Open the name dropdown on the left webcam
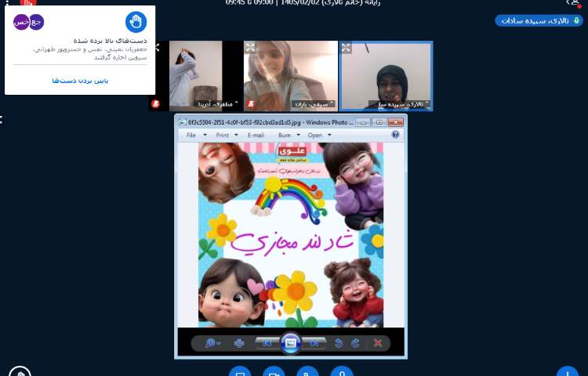The image size is (588, 376). point(217,104)
